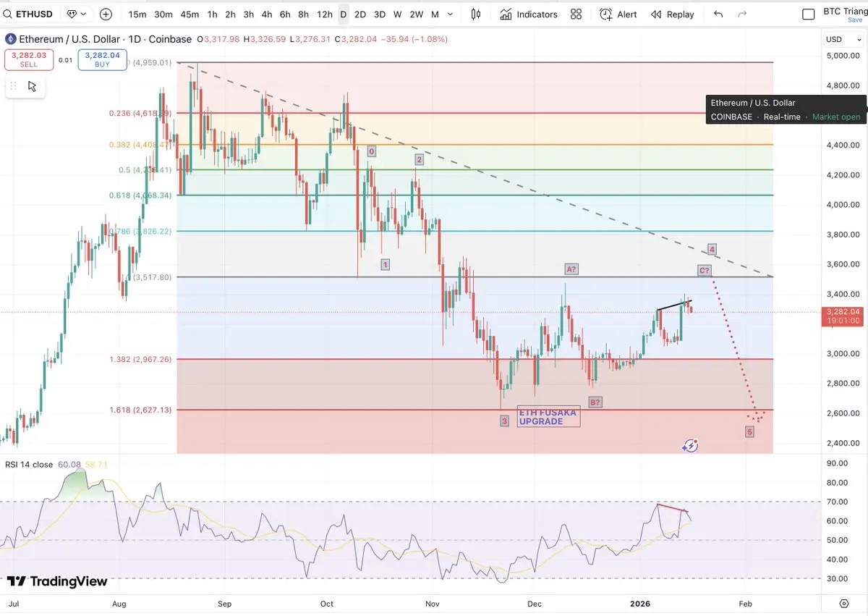The image size is (868, 616).
Task: Click the C? wave label
Action: pos(705,270)
